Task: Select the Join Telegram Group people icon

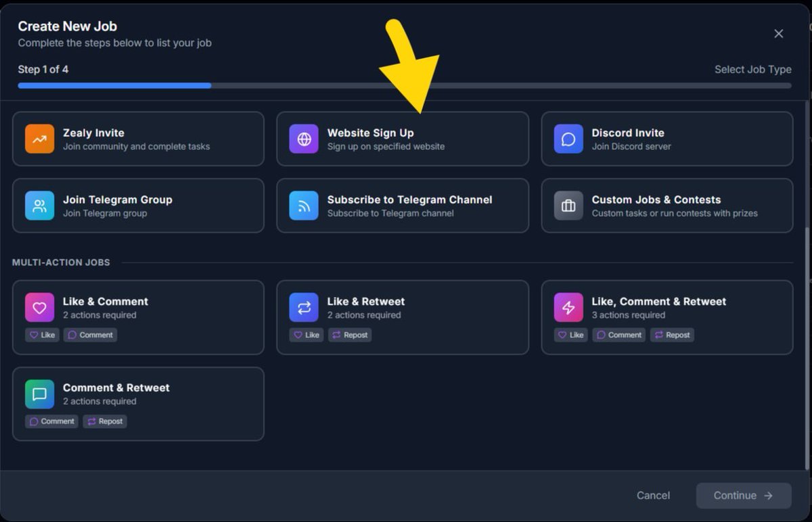Action: 39,206
